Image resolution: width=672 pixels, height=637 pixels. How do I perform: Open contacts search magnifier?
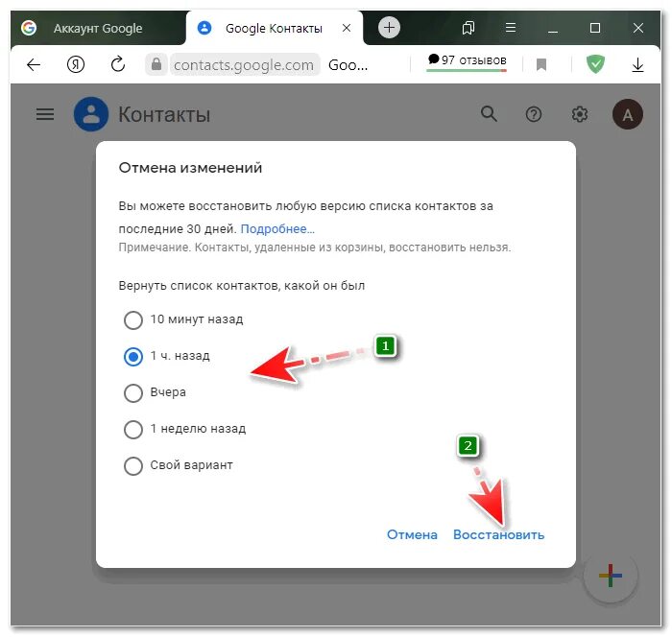click(x=489, y=114)
